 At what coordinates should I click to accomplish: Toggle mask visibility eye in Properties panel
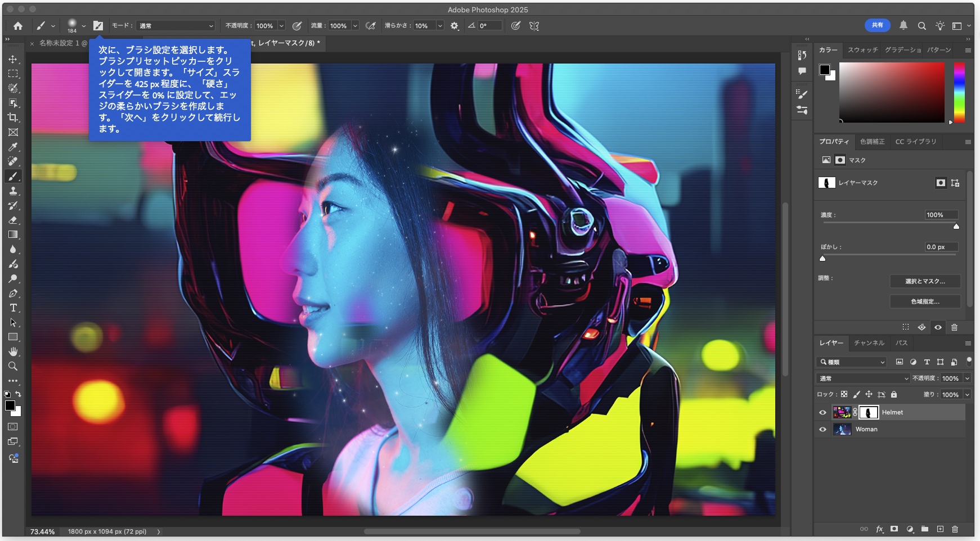(x=938, y=327)
